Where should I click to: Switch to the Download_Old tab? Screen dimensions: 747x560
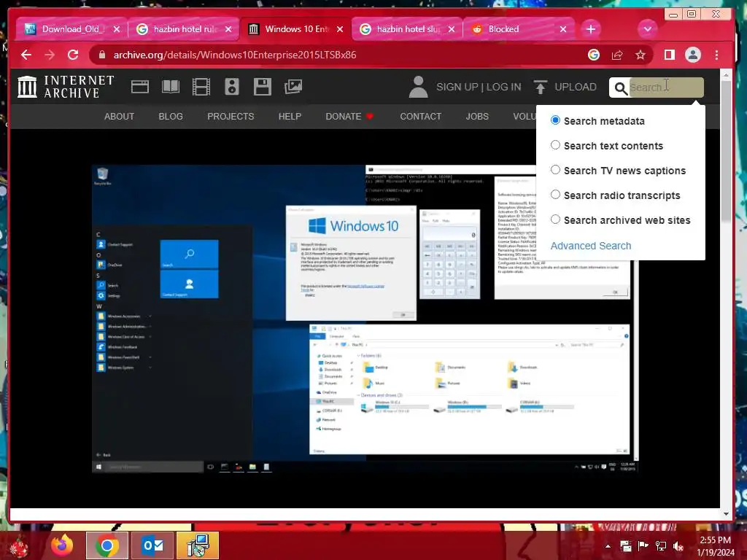pos(71,29)
